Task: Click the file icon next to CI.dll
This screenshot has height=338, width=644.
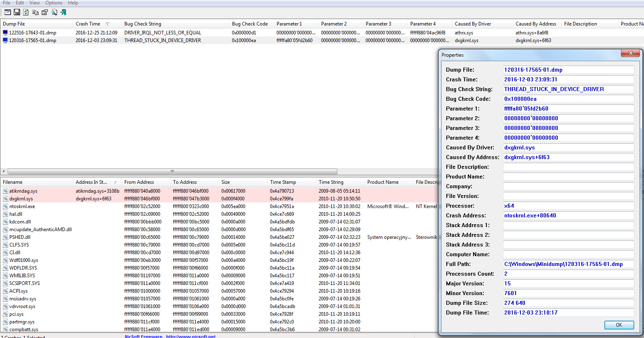Action: click(5, 252)
